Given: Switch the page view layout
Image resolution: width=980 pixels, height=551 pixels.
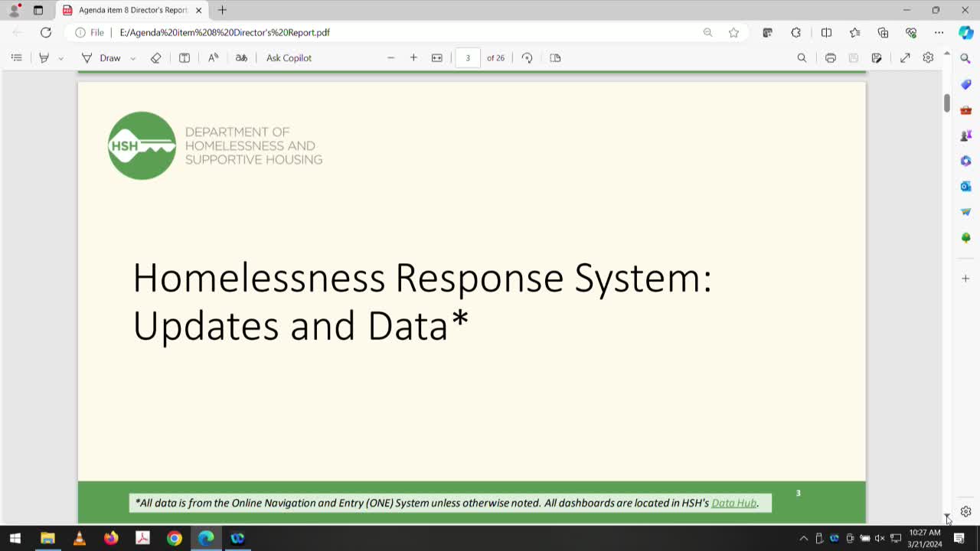Looking at the screenshot, I should pos(556,57).
